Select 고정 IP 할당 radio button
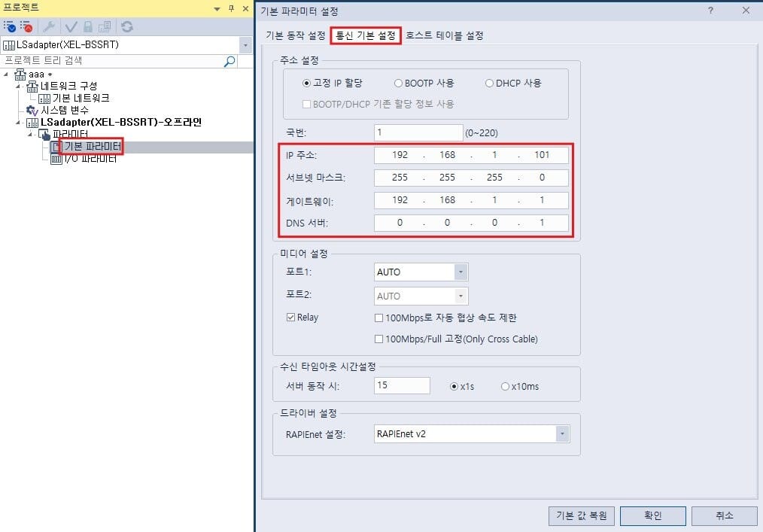The width and height of the screenshot is (763, 532). click(x=306, y=84)
